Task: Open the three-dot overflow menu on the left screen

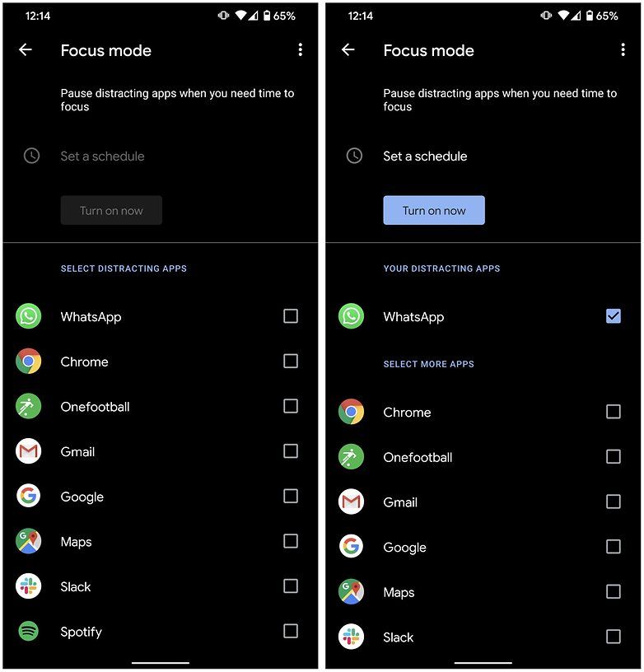Action: click(301, 49)
